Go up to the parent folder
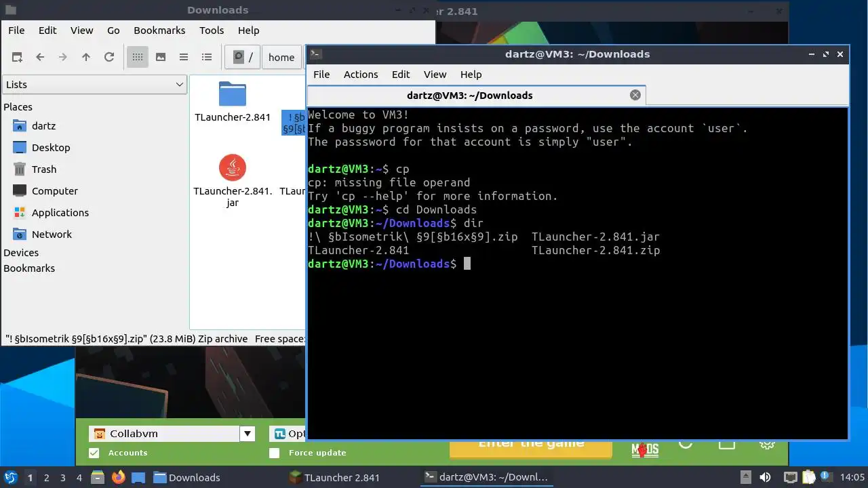 tap(86, 57)
